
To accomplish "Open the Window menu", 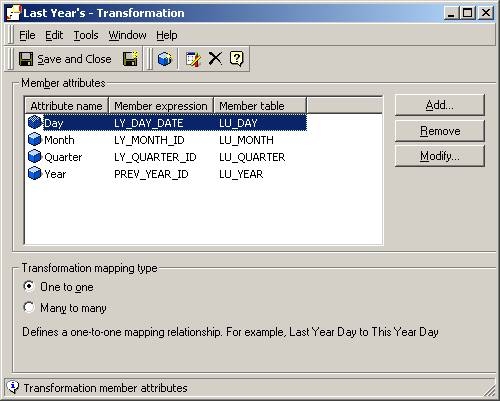I will pyautogui.click(x=127, y=35).
